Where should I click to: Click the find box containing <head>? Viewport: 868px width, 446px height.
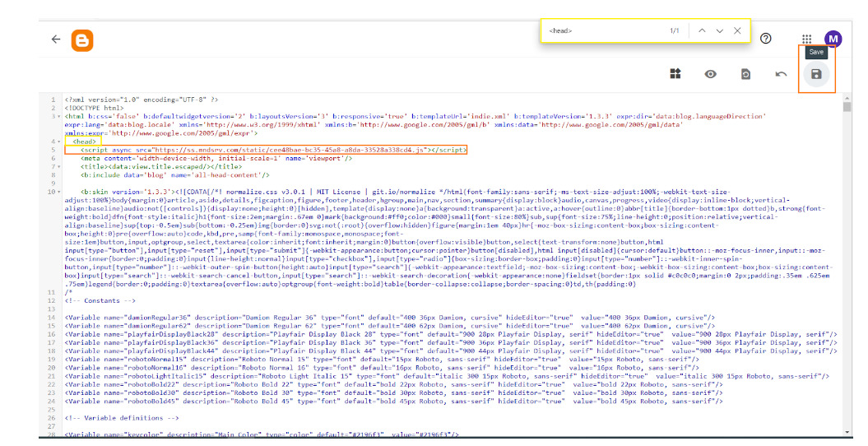point(601,31)
